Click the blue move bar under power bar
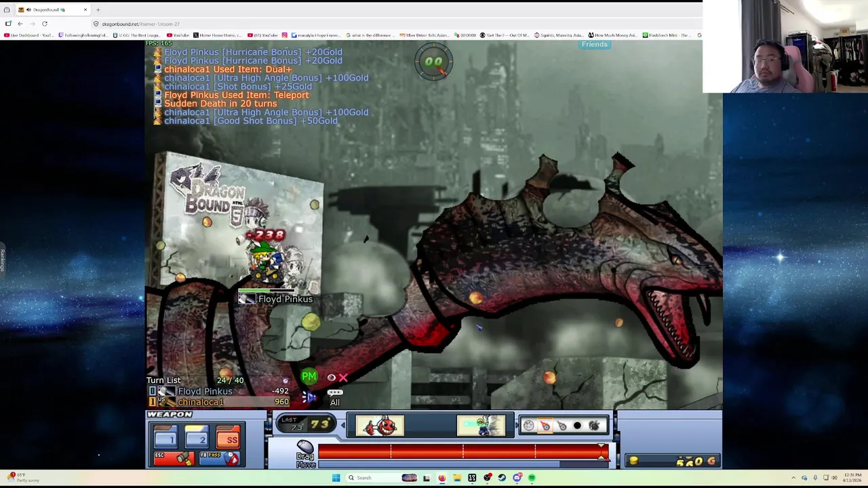The image size is (868, 488). [x=463, y=464]
